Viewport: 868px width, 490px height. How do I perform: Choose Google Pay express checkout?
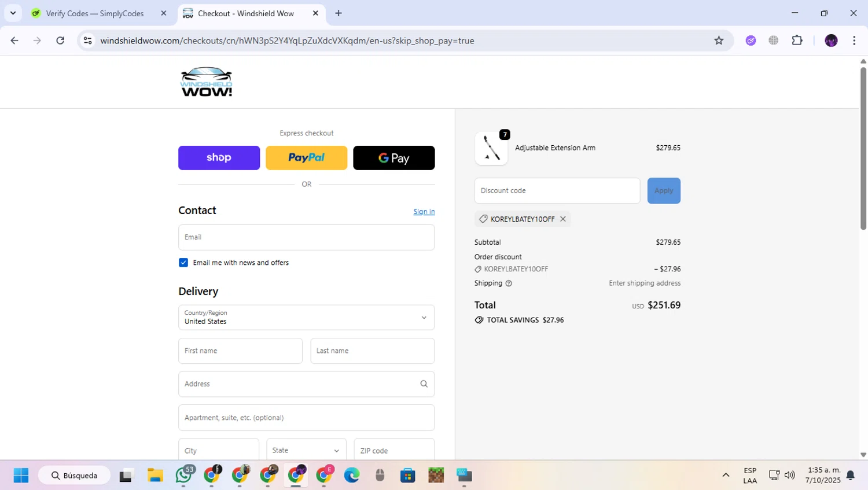coord(393,158)
